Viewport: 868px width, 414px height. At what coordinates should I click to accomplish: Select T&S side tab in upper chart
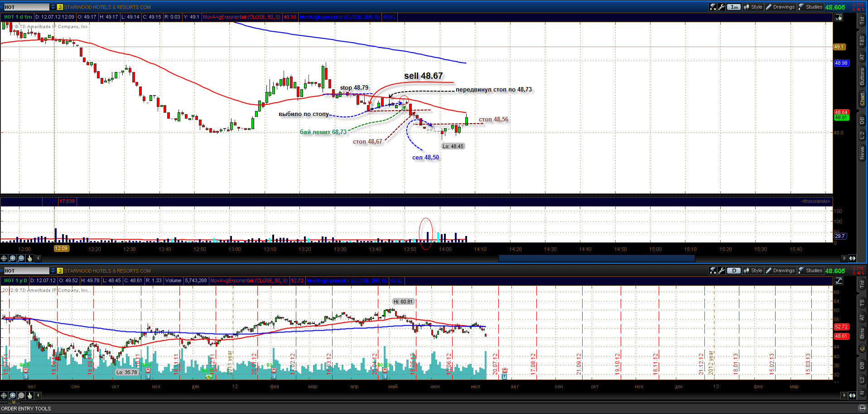pyautogui.click(x=862, y=41)
